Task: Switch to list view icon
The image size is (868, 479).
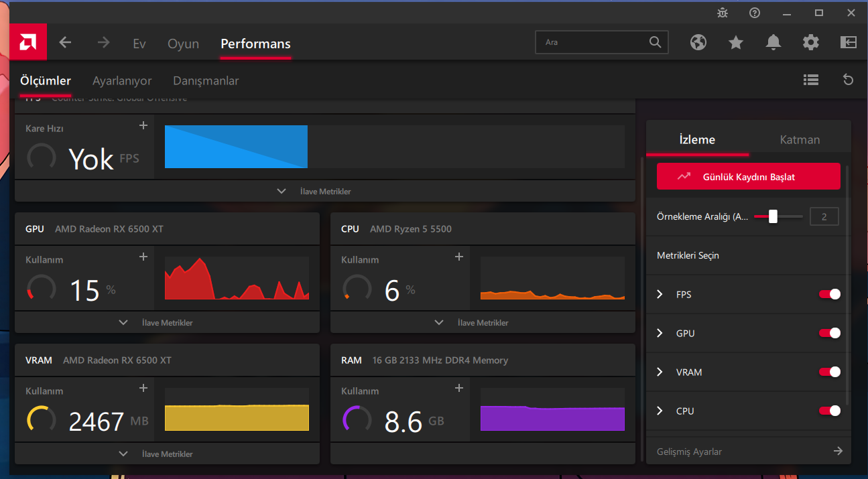Action: coord(811,80)
